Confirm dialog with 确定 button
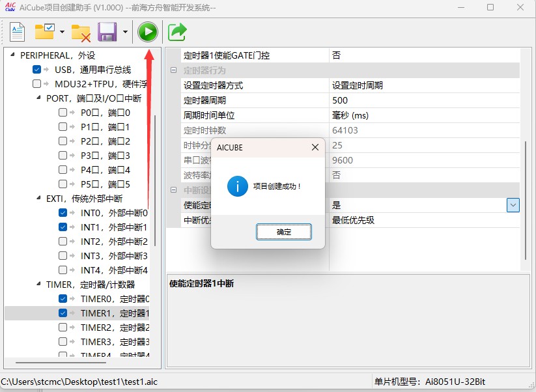Image resolution: width=536 pixels, height=392 pixels. coord(284,232)
